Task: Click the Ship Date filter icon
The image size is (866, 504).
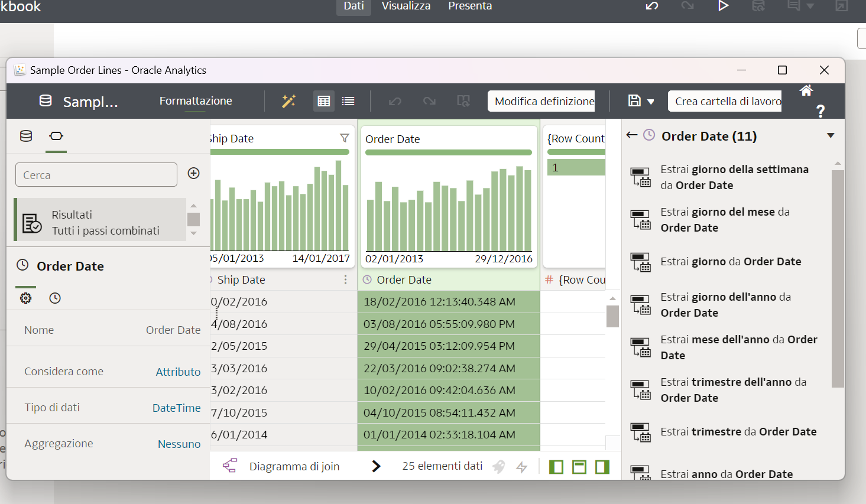Action: pyautogui.click(x=344, y=138)
